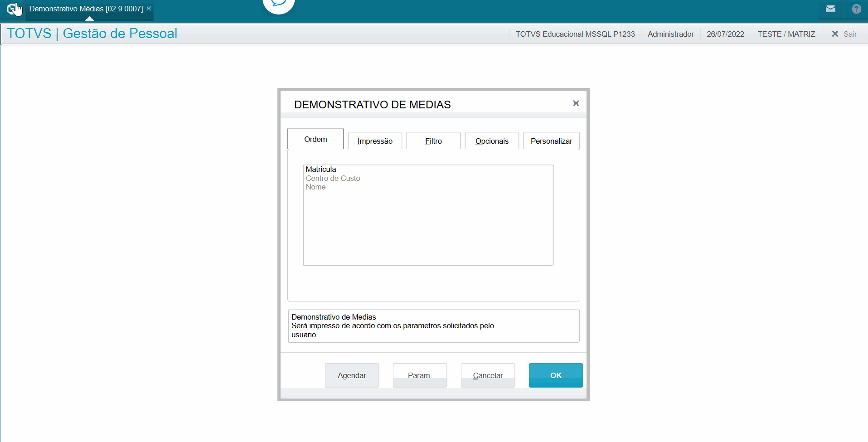
Task: Click the Cancelar button
Action: click(x=488, y=375)
